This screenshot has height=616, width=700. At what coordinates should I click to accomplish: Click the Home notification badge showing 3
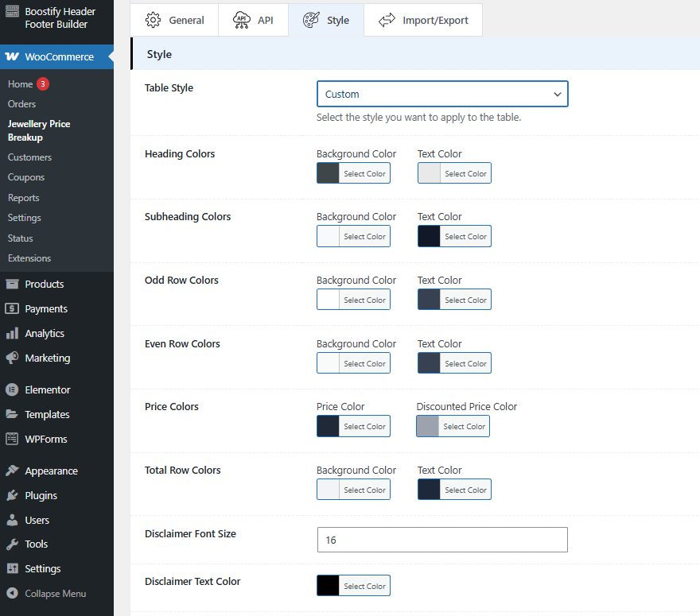point(43,84)
